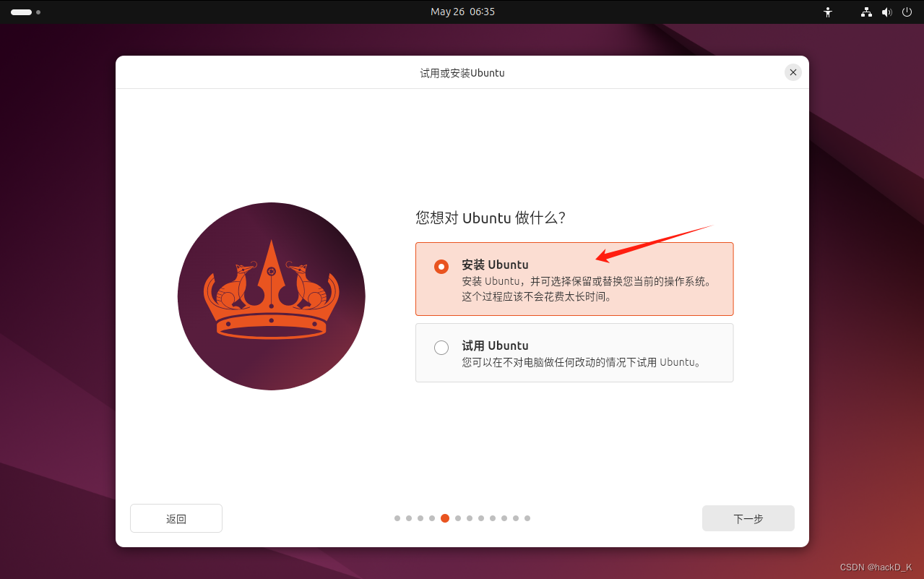Select the 安装 Ubuntu radio button
This screenshot has width=924, height=579.
[x=441, y=267]
